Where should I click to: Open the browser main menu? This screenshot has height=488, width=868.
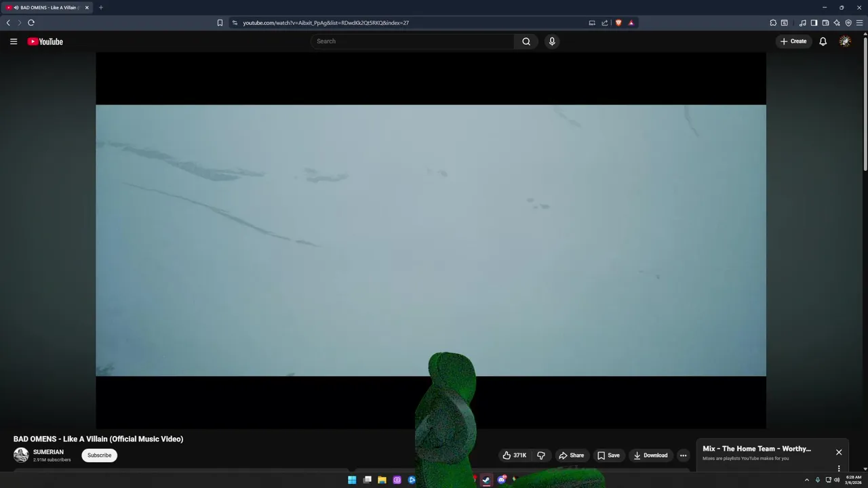[860, 22]
